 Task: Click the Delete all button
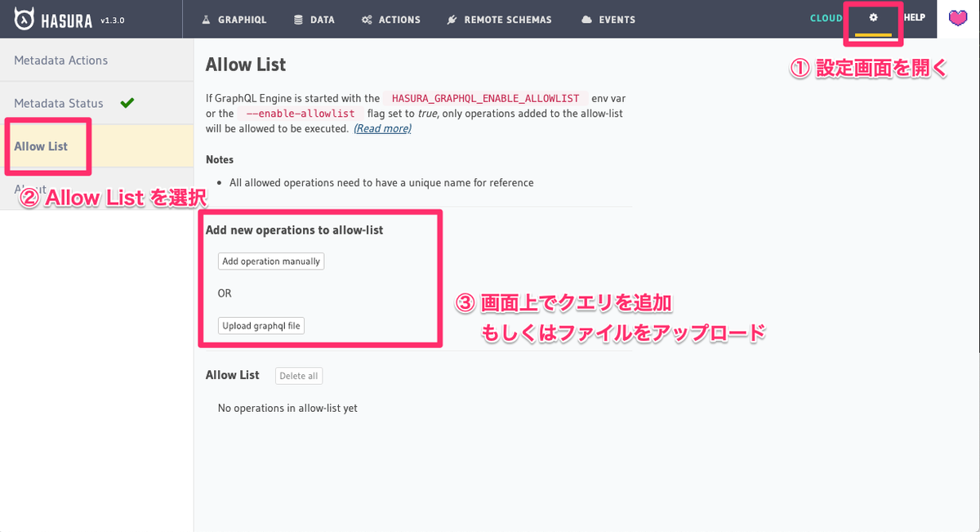[299, 376]
